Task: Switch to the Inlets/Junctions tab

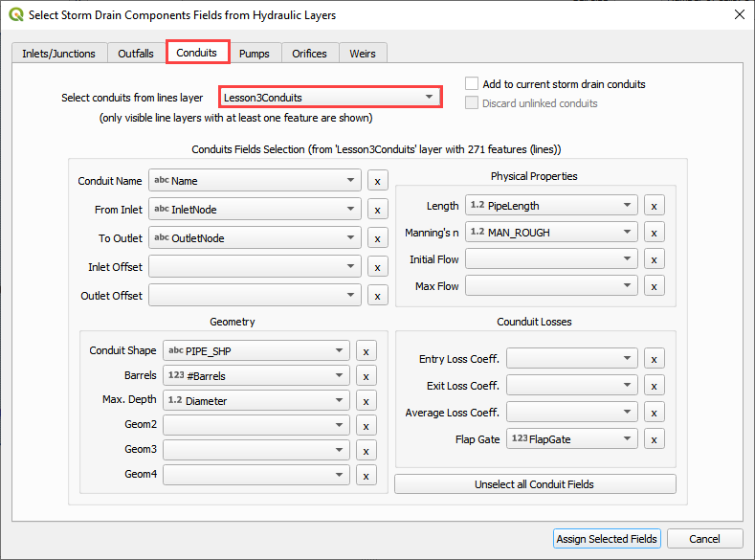Action: coord(58,54)
